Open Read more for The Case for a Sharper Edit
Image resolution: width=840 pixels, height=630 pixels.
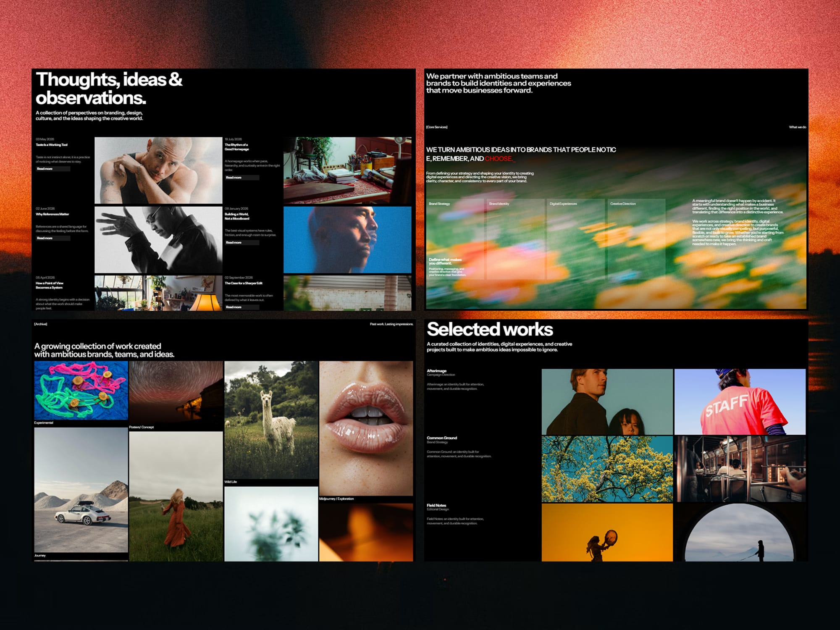tap(242, 307)
